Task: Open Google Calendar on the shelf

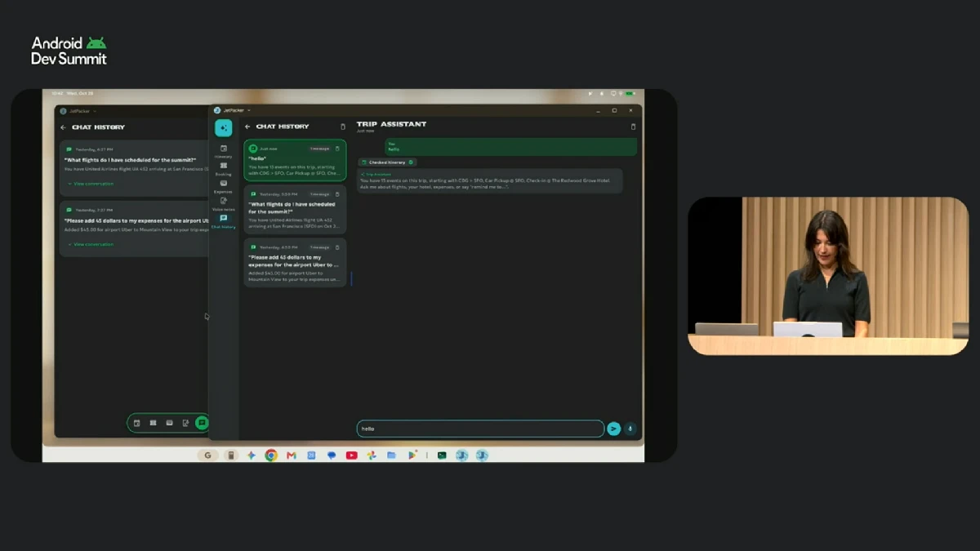Action: 311,455
